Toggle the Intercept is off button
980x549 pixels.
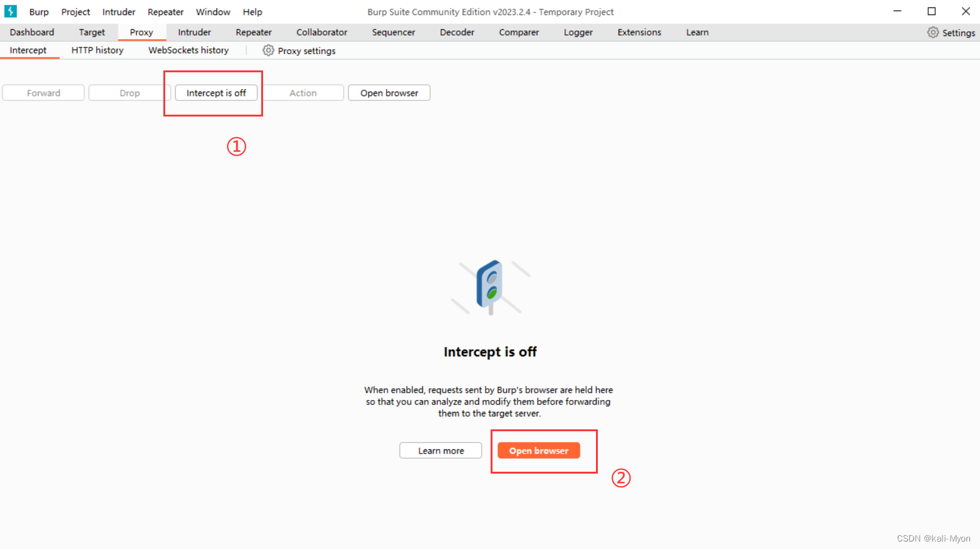pyautogui.click(x=216, y=93)
